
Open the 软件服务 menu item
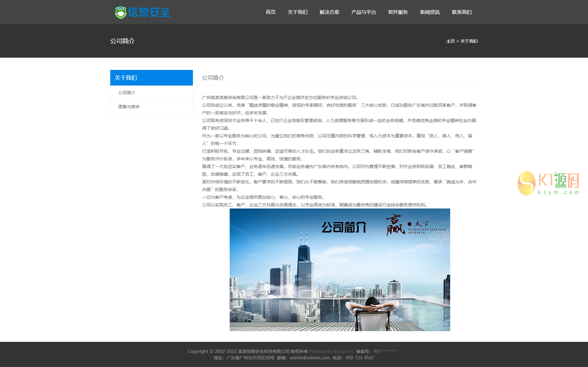tap(398, 12)
